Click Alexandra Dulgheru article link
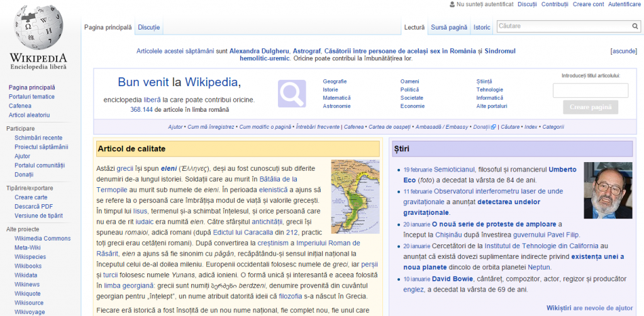 260,52
